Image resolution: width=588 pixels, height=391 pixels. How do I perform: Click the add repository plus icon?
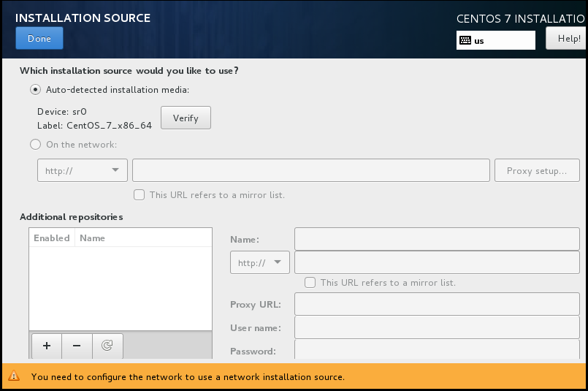(47, 346)
